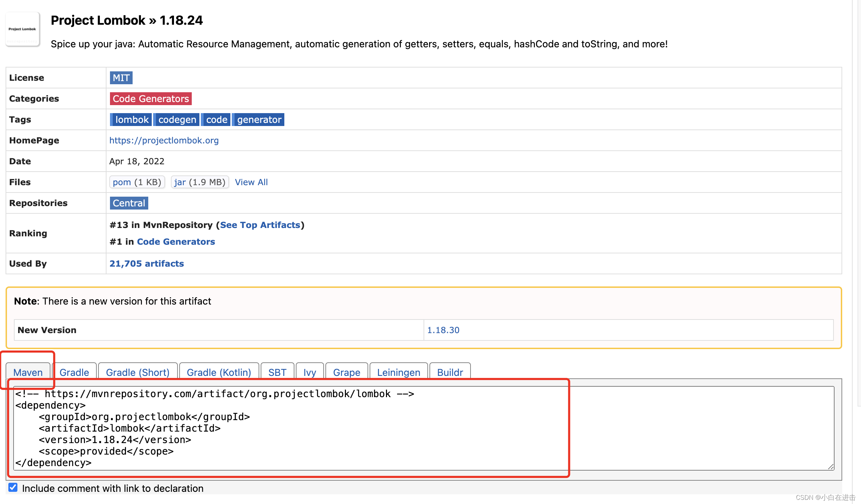Open Code Generators ranking link
The height and width of the screenshot is (504, 861).
pos(176,242)
